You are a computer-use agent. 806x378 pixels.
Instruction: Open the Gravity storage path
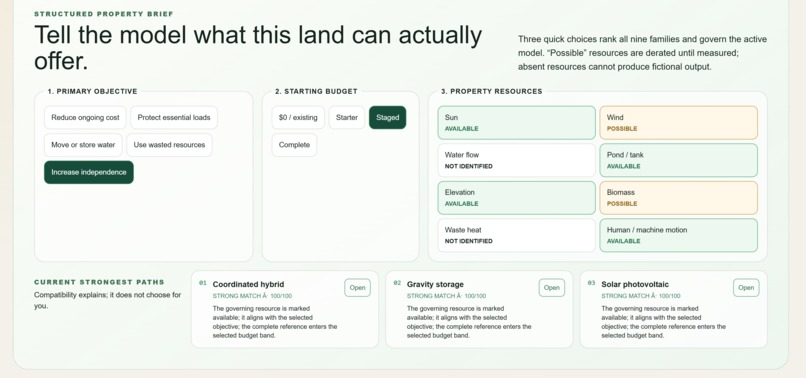click(552, 287)
